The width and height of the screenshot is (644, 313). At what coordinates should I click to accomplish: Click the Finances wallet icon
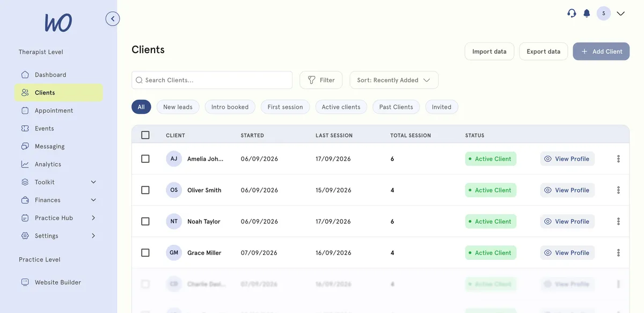(25, 200)
